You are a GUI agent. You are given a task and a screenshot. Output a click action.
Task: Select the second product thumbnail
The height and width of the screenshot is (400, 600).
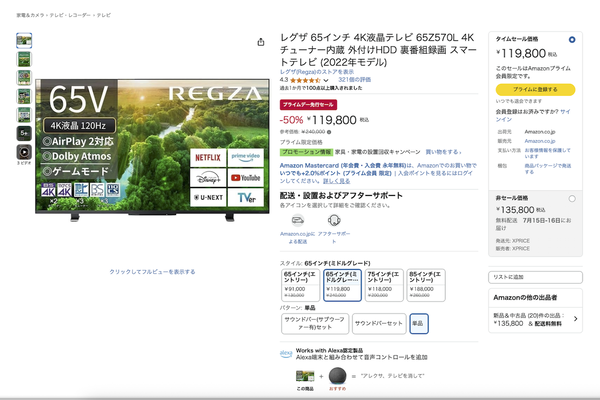coord(24,59)
